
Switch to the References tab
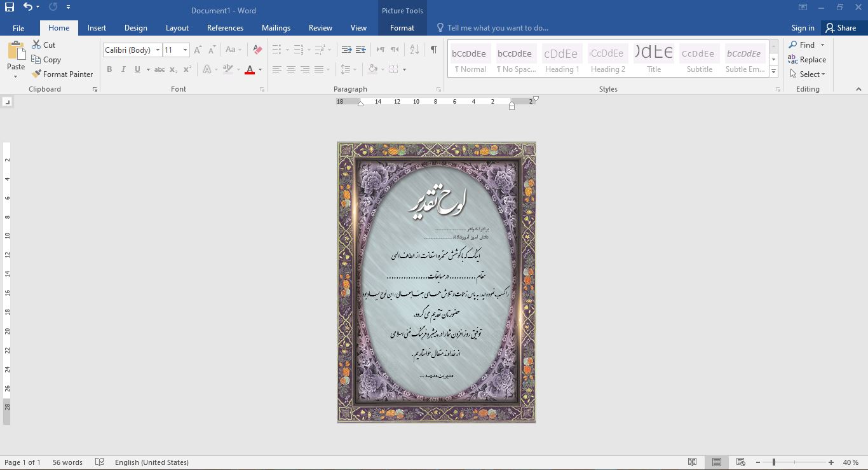[x=225, y=28]
